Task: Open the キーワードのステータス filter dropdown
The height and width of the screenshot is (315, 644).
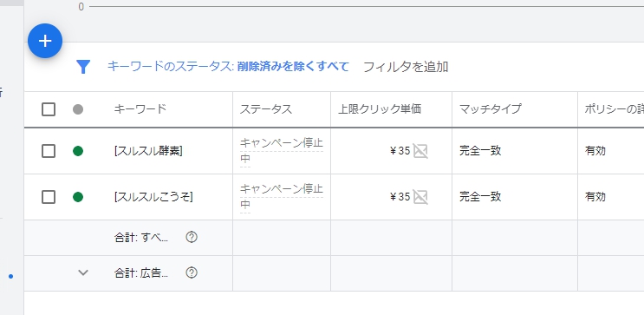Action: pos(228,66)
